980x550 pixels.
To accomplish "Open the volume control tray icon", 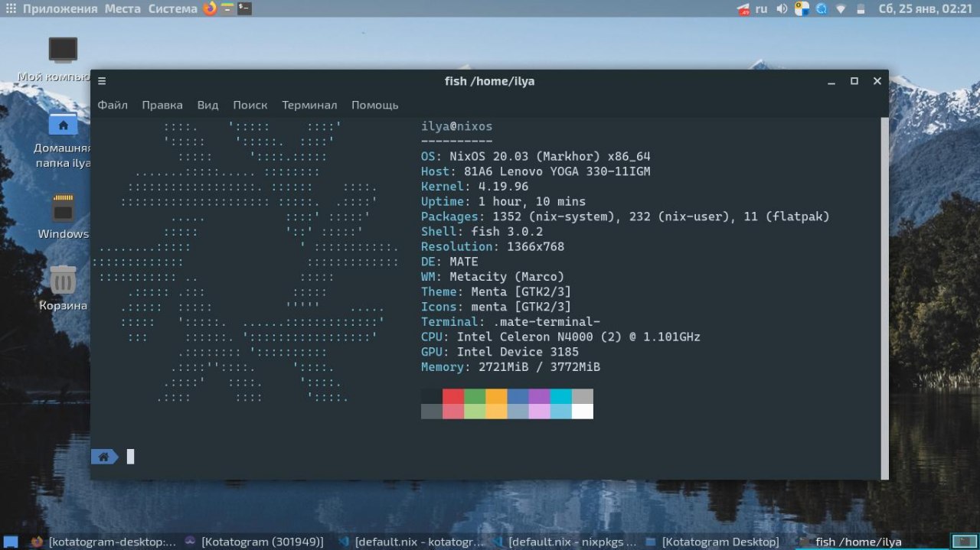I will coord(782,9).
